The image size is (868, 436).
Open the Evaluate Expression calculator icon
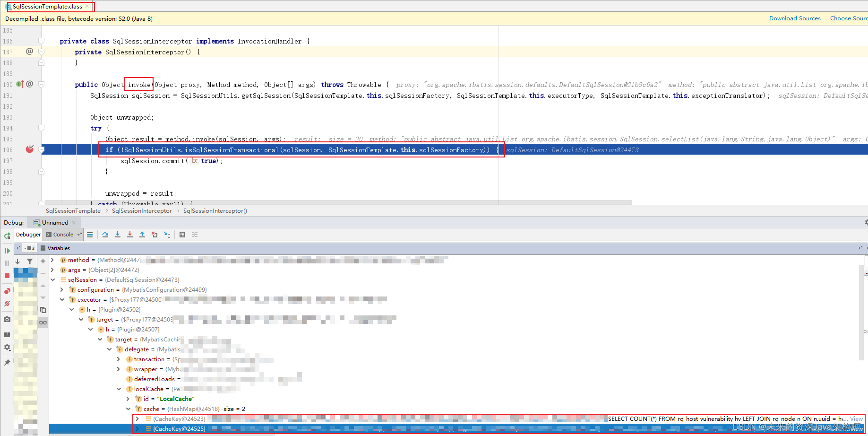182,234
